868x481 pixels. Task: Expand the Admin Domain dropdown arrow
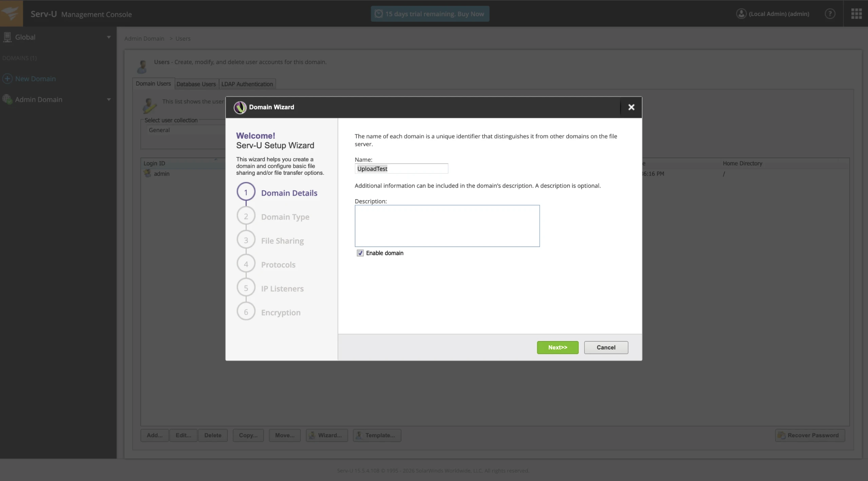pyautogui.click(x=108, y=99)
